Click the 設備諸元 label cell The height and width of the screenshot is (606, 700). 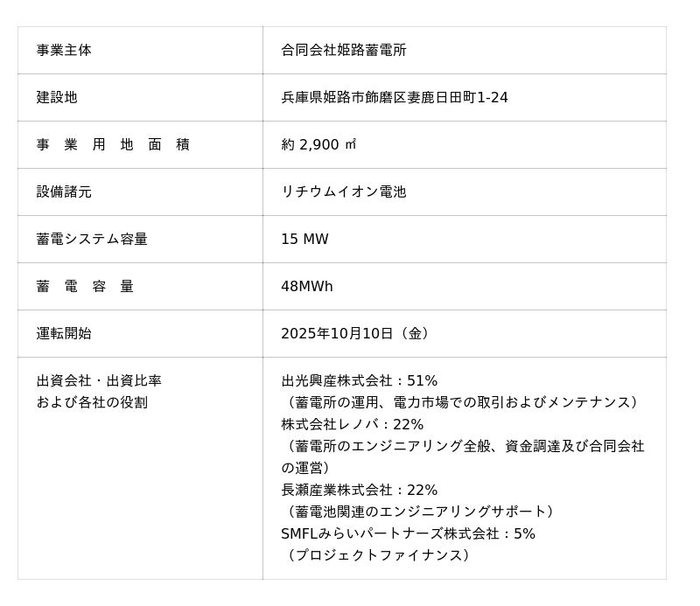[x=64, y=192]
